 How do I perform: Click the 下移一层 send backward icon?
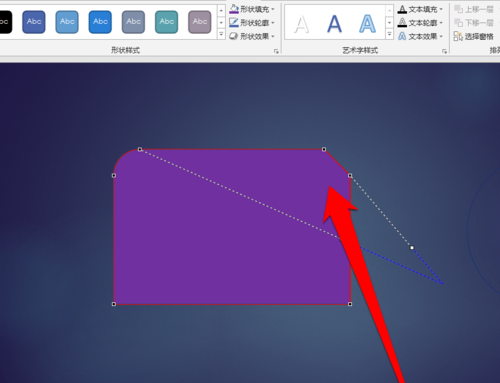click(x=459, y=23)
